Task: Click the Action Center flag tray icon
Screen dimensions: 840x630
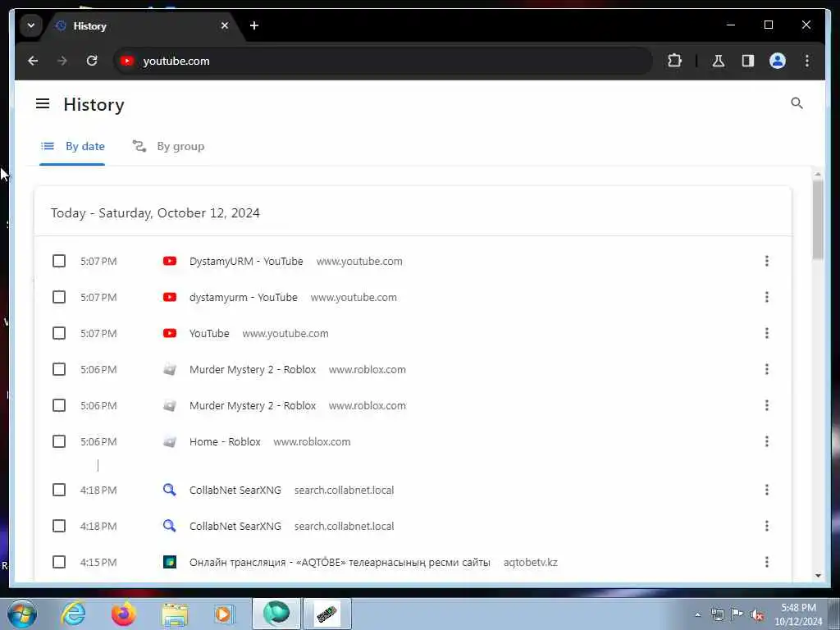Action: tap(737, 614)
